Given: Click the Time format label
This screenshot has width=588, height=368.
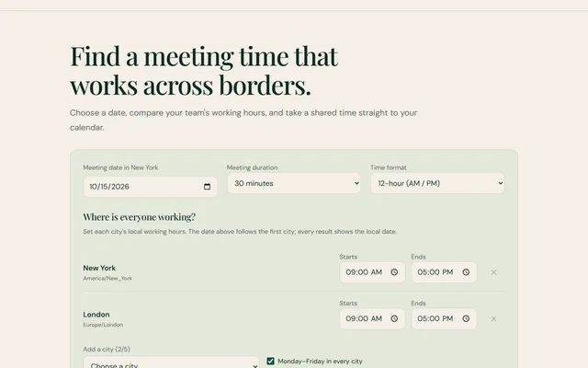Looking at the screenshot, I should [x=389, y=167].
